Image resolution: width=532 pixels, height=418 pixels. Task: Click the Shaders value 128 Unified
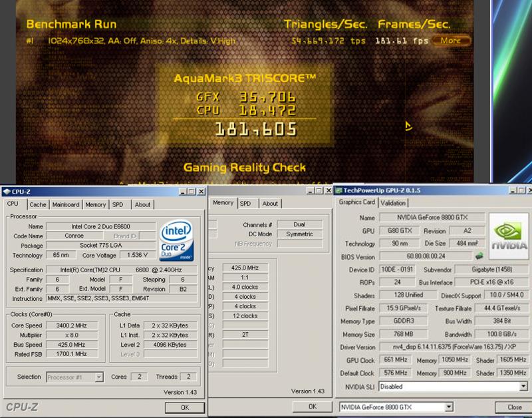(408, 295)
